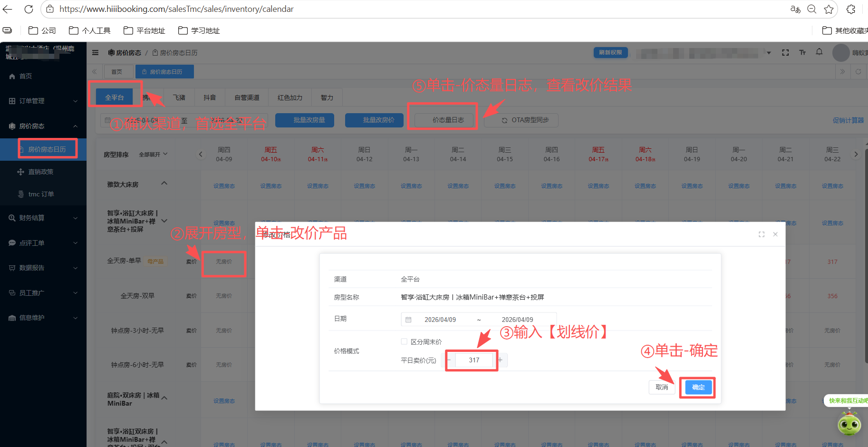Click the browser reload button
This screenshot has height=447, width=868.
[x=29, y=9]
